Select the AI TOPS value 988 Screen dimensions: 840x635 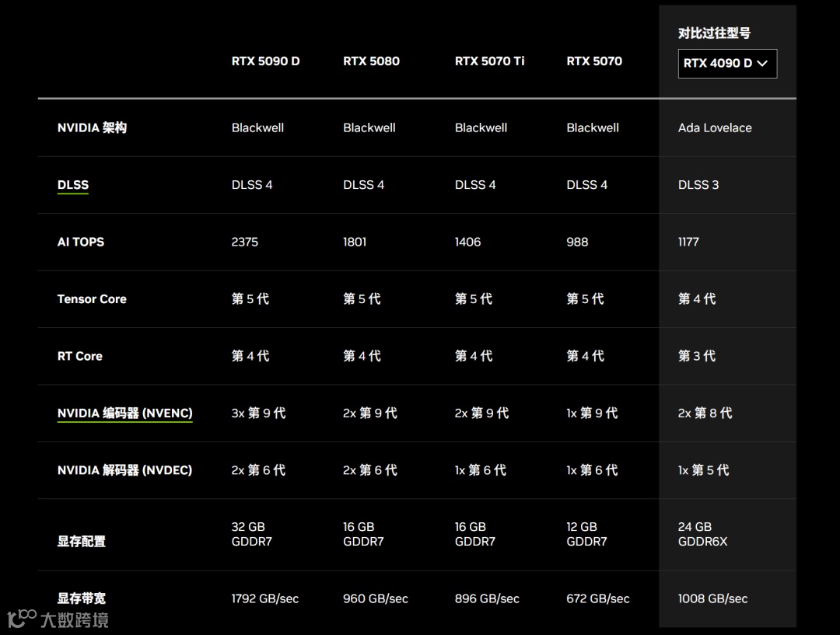point(577,242)
